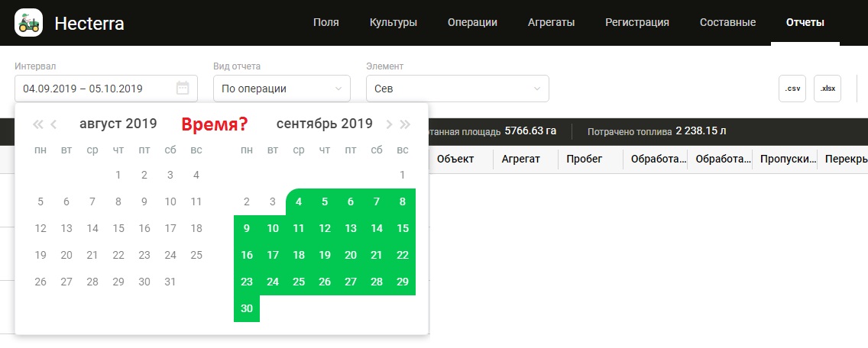Jump to next year with double-right arrow
The image size is (868, 348).
click(x=405, y=124)
